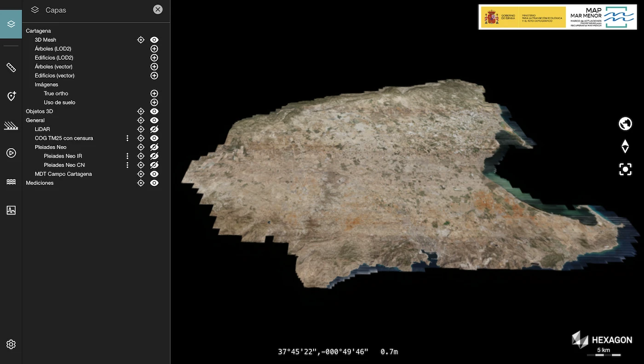The image size is (644, 364).
Task: Add the Árboles (LOD2) layer
Action: click(154, 49)
